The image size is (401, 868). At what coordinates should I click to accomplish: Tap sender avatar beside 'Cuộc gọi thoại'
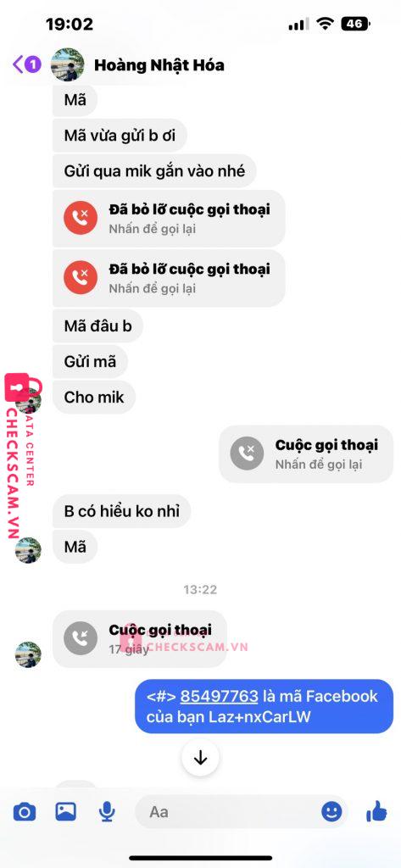click(28, 655)
